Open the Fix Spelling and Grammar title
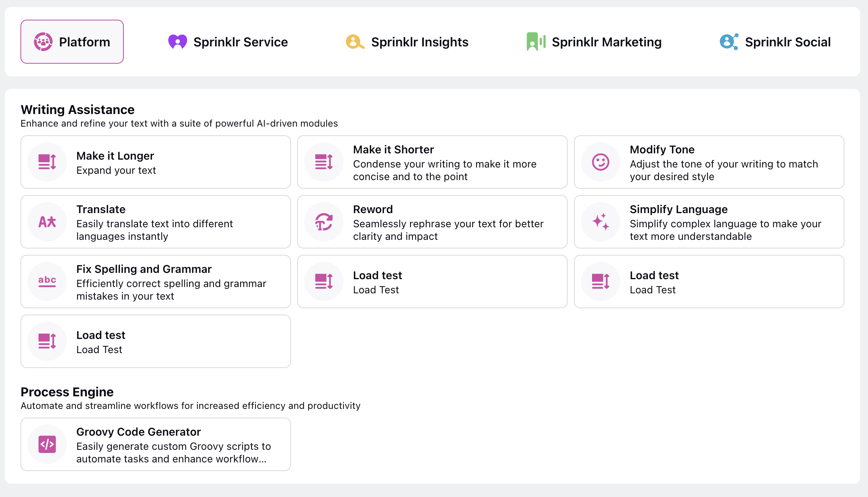Viewport: 868px width, 497px height. tap(144, 269)
